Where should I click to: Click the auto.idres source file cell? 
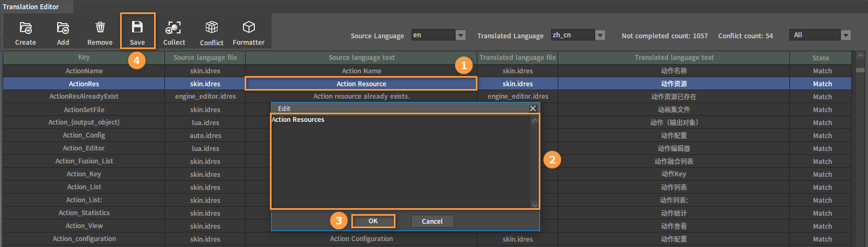[x=205, y=135]
